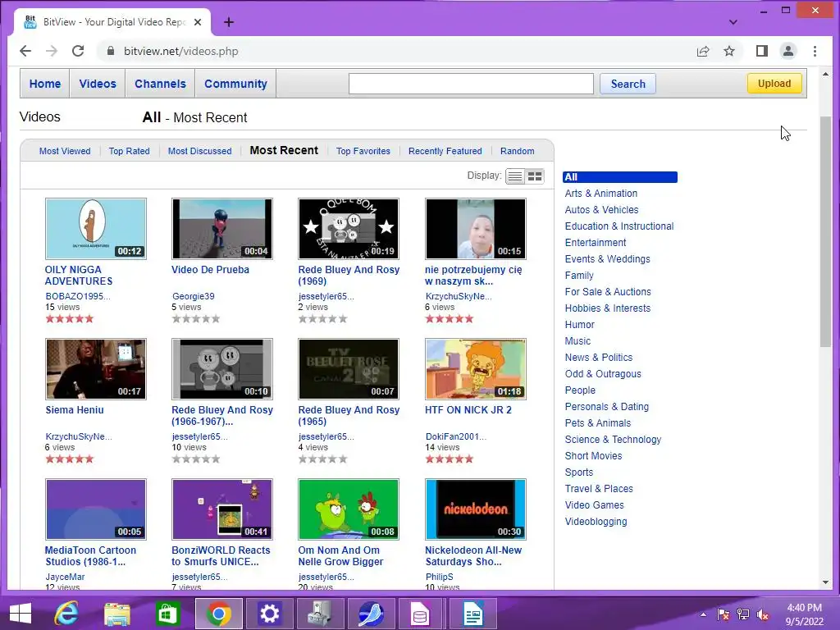Screen dimensions: 840x630
Task: Open Music category
Action: (x=577, y=341)
